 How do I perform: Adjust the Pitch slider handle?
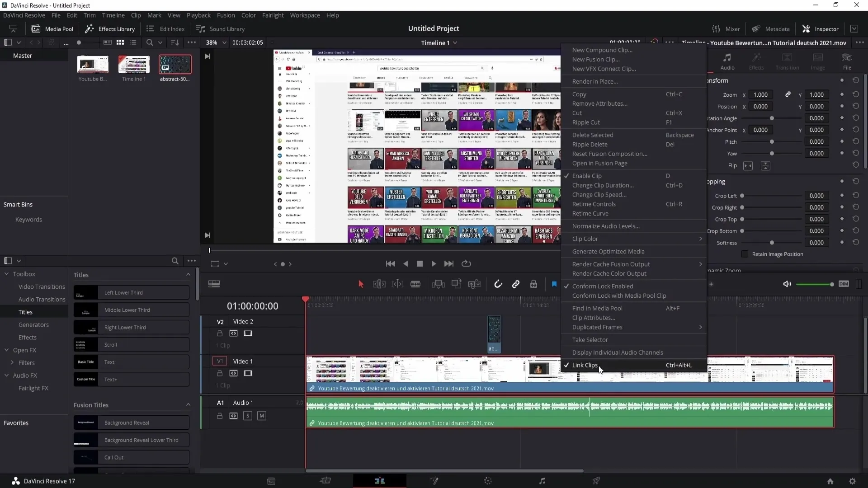click(x=772, y=142)
